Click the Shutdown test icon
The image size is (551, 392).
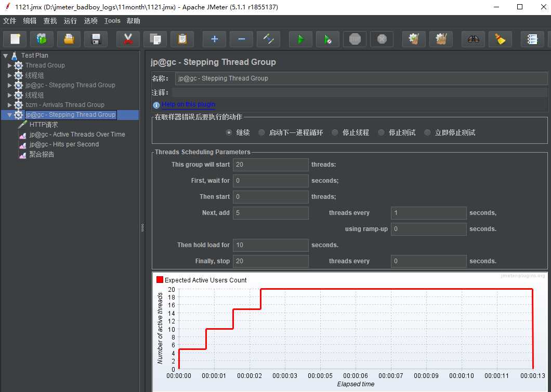pyautogui.click(x=382, y=39)
